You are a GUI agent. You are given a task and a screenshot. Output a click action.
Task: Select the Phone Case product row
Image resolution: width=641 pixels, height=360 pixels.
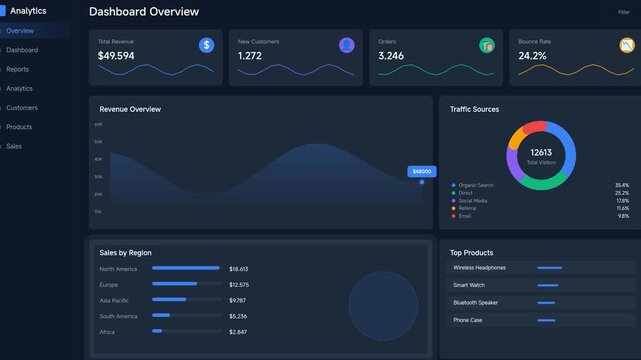pyautogui.click(x=541, y=320)
